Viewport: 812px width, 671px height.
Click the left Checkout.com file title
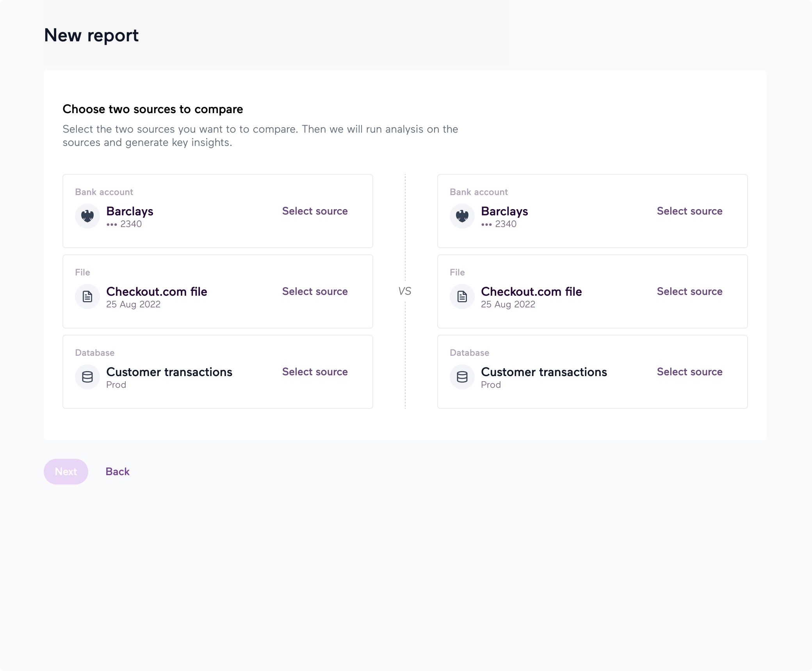coord(157,292)
